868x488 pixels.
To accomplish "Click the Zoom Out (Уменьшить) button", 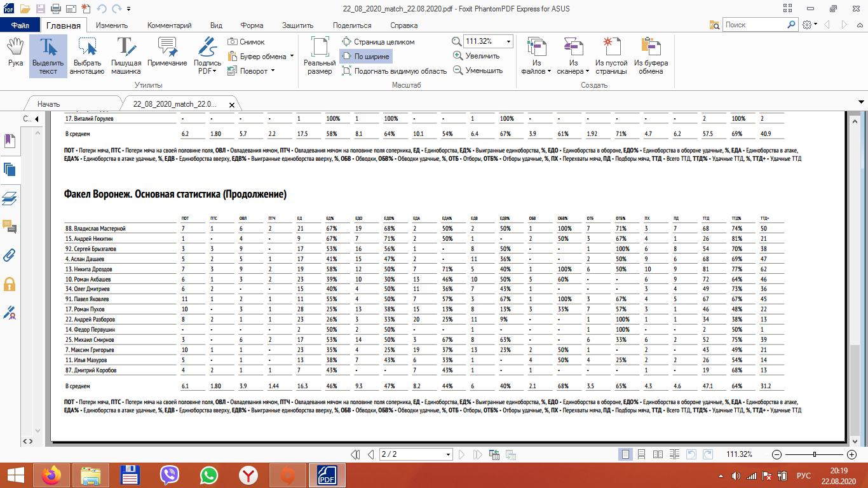I will click(x=477, y=71).
